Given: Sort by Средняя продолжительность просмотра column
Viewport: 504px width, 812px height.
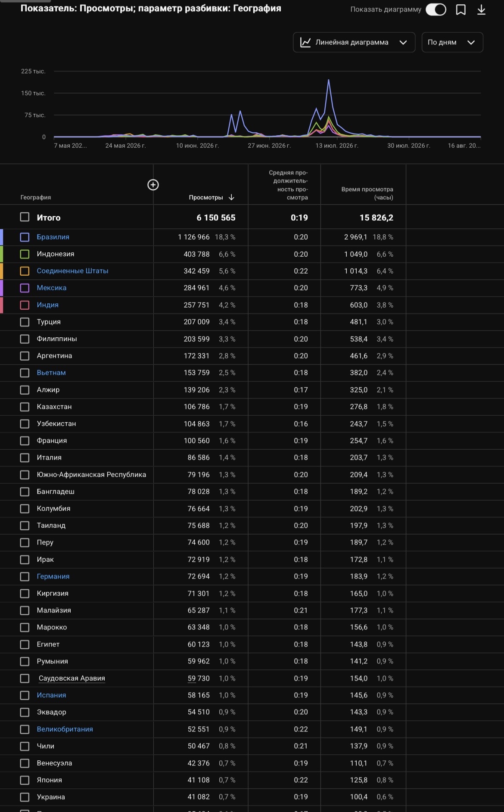Looking at the screenshot, I should coord(288,185).
